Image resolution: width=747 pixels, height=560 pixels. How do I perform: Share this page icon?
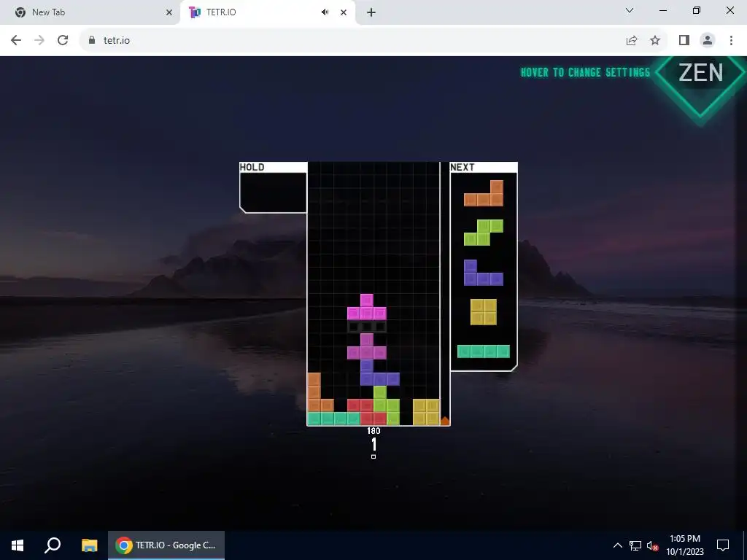[632, 40]
